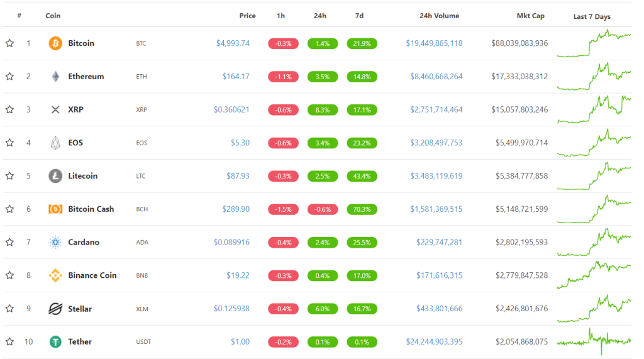Star Bitcoin Cash as favorite

pyautogui.click(x=10, y=209)
